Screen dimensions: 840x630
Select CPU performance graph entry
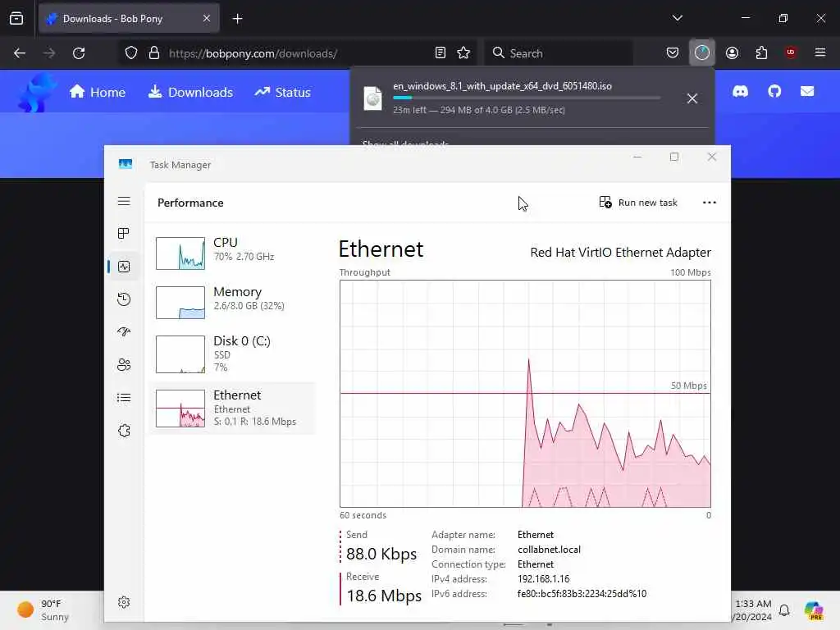point(231,253)
